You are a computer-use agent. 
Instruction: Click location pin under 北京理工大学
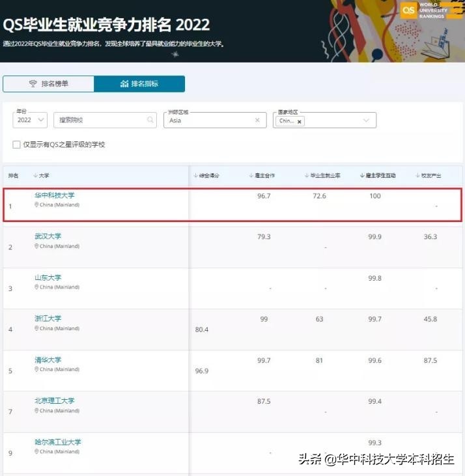click(x=36, y=410)
